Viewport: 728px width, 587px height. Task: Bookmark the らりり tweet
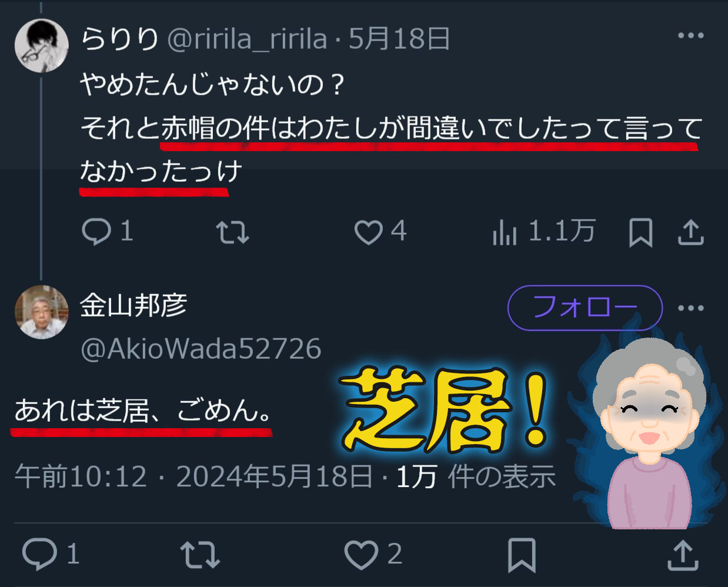pyautogui.click(x=640, y=232)
